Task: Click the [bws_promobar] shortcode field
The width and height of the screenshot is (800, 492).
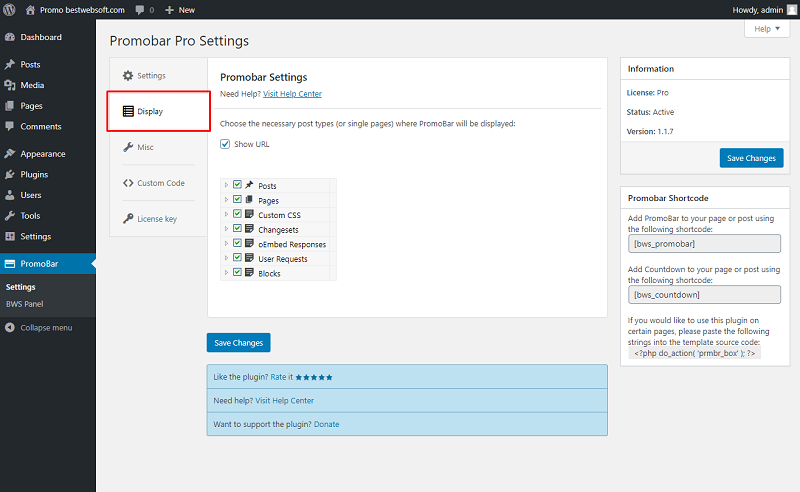Action: (x=704, y=243)
